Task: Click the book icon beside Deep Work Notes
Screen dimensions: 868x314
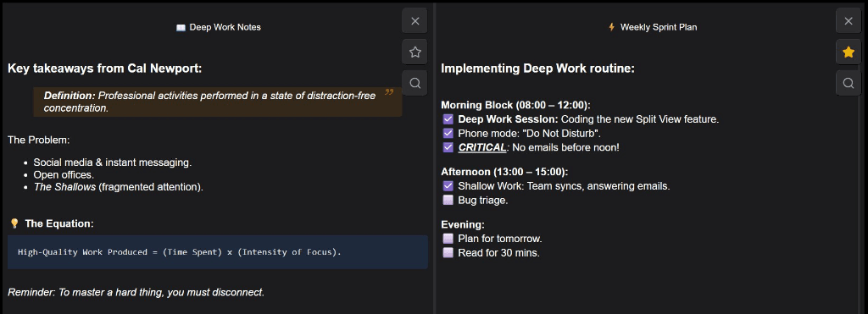Action: coord(181,28)
